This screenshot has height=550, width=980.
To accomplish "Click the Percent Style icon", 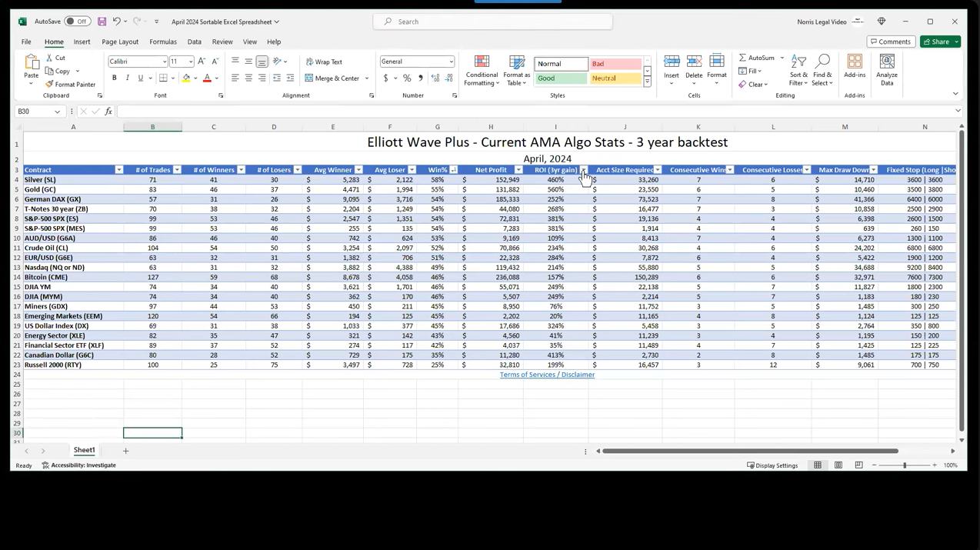I will (407, 78).
